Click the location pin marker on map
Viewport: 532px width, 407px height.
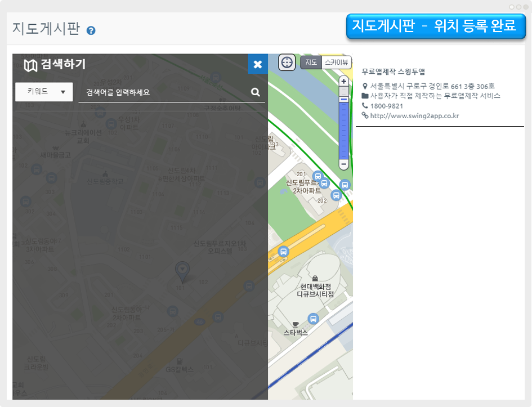182,271
